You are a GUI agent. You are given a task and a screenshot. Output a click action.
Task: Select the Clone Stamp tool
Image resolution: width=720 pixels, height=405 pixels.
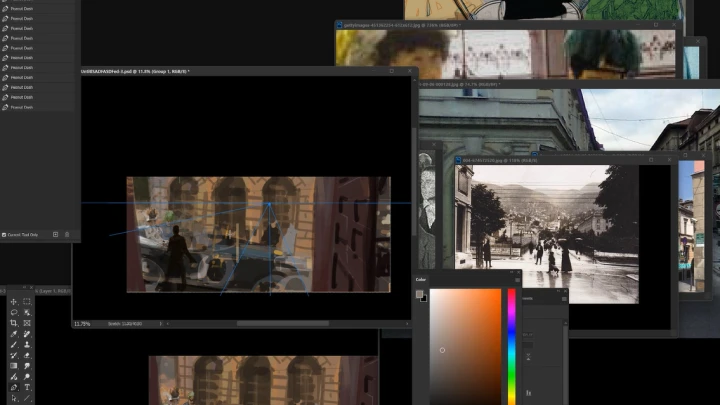point(27,344)
